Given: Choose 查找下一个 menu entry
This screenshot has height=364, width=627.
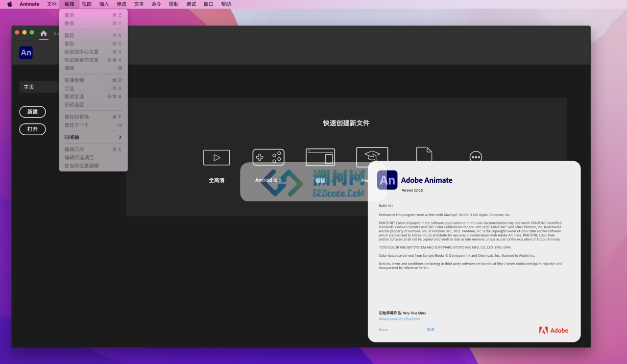Looking at the screenshot, I should [x=93, y=125].
